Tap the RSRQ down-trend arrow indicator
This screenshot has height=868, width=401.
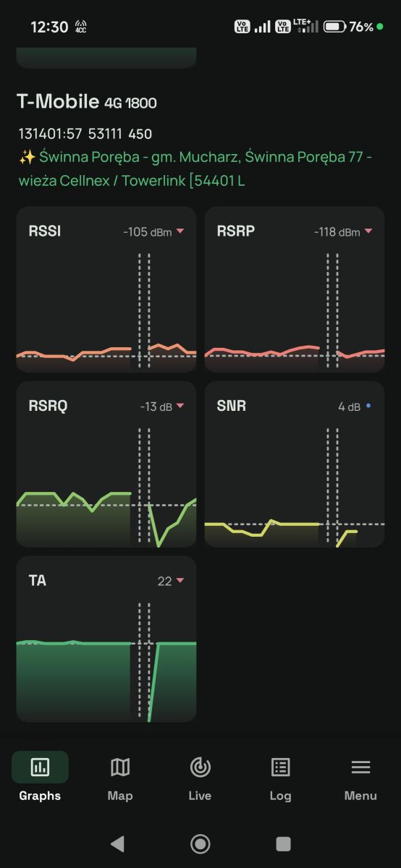(x=180, y=407)
